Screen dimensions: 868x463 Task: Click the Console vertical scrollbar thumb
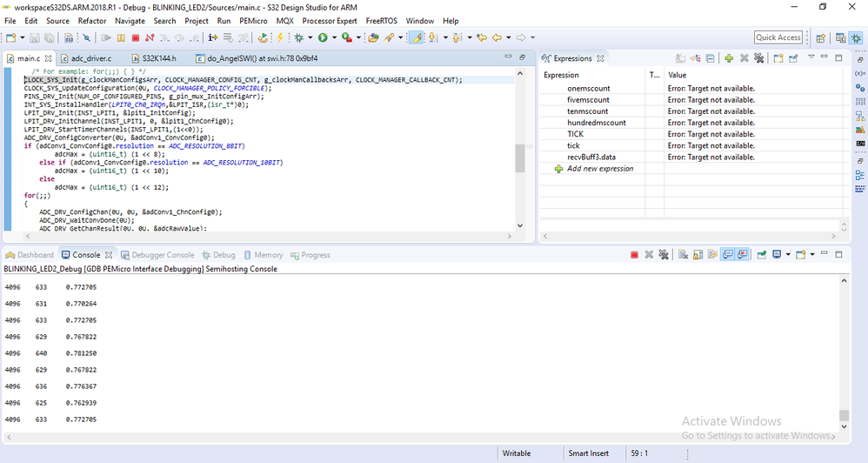[844, 415]
